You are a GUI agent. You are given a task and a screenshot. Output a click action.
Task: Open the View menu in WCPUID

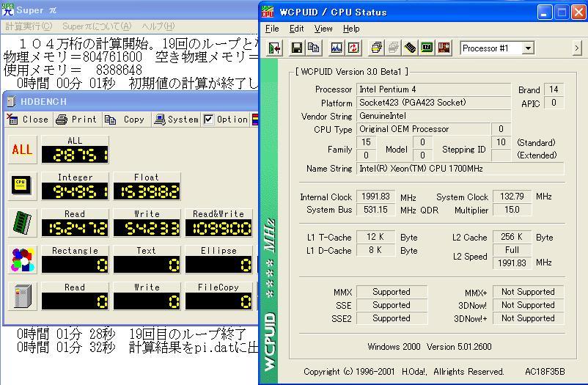coord(323,29)
